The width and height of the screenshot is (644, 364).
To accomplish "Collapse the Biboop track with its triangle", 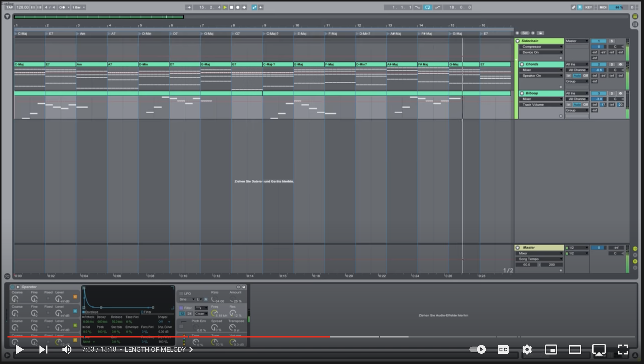I will click(522, 93).
